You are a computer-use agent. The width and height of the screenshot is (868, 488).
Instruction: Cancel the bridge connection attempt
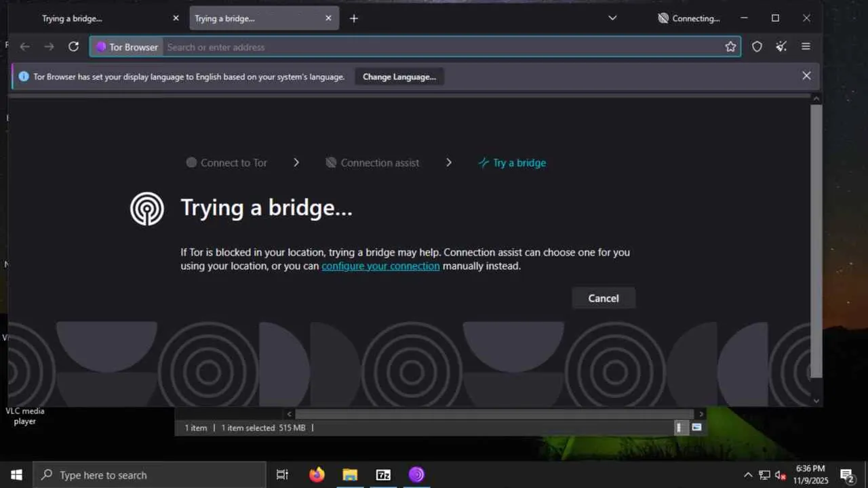pyautogui.click(x=604, y=298)
